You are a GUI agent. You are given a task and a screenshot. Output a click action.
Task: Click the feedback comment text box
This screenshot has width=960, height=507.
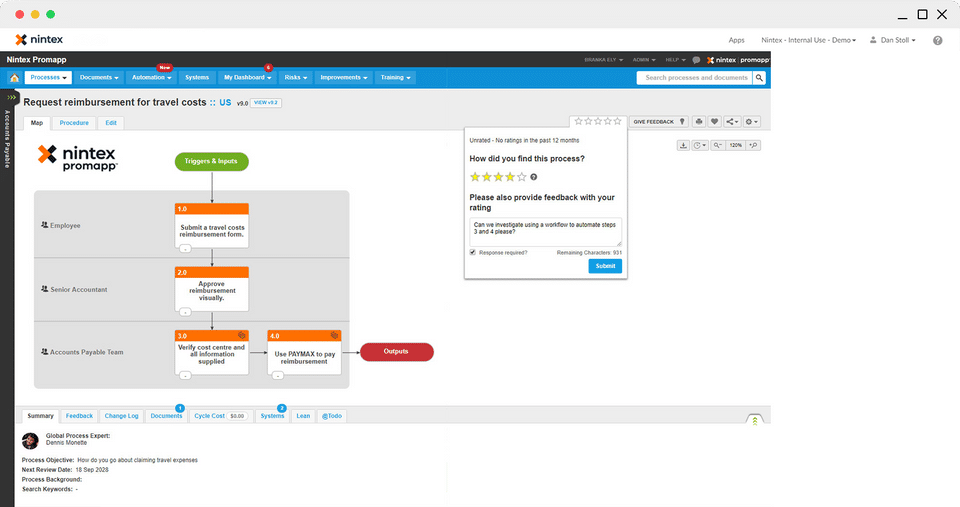[546, 232]
